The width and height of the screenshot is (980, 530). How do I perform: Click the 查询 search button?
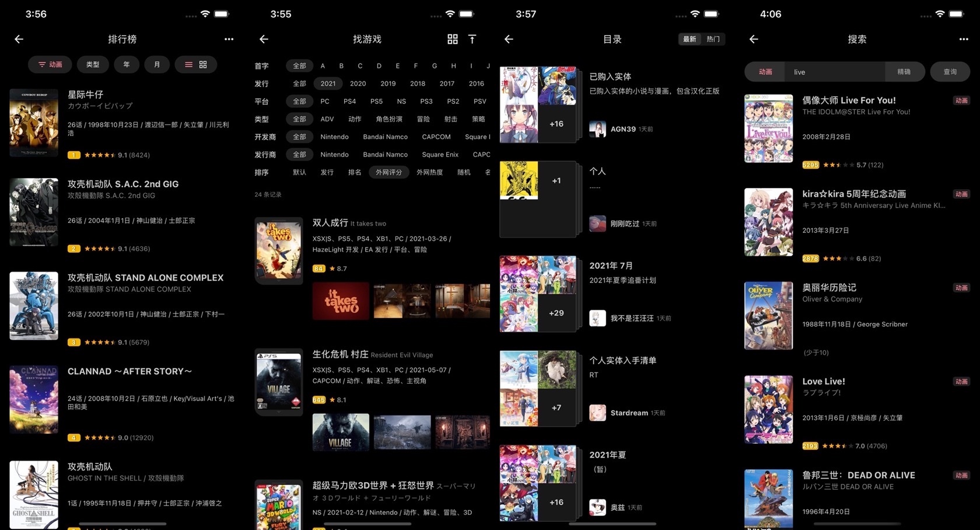coord(950,71)
